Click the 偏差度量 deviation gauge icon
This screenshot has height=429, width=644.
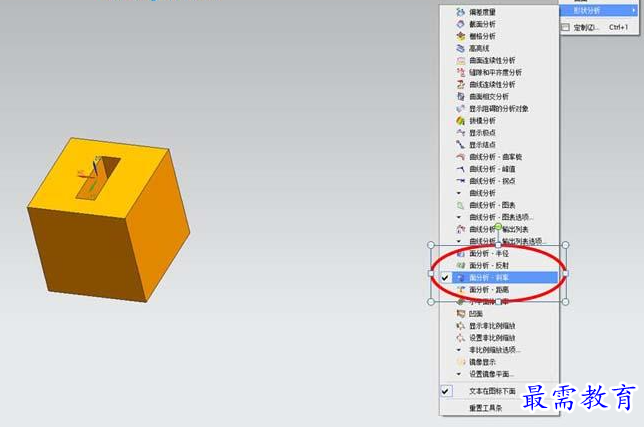(x=460, y=12)
